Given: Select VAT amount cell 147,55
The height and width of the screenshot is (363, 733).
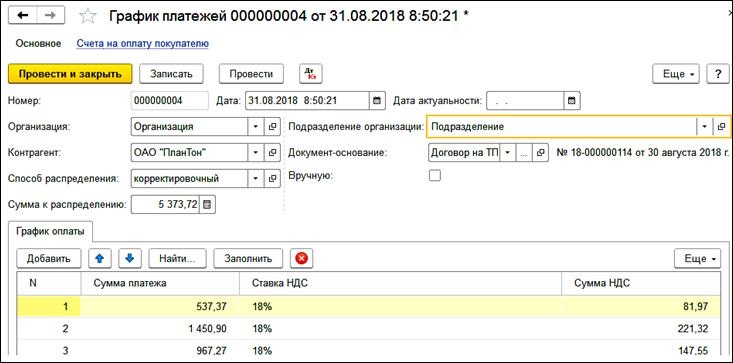Looking at the screenshot, I should pyautogui.click(x=641, y=350).
